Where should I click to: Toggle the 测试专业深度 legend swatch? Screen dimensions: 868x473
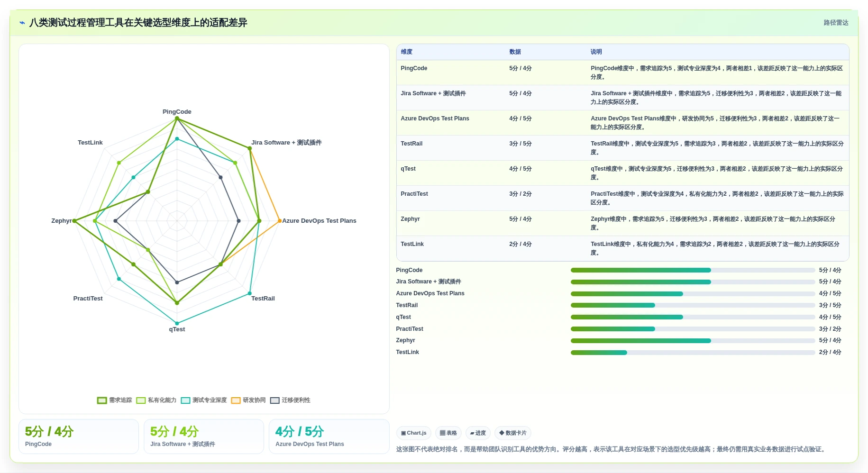185,400
